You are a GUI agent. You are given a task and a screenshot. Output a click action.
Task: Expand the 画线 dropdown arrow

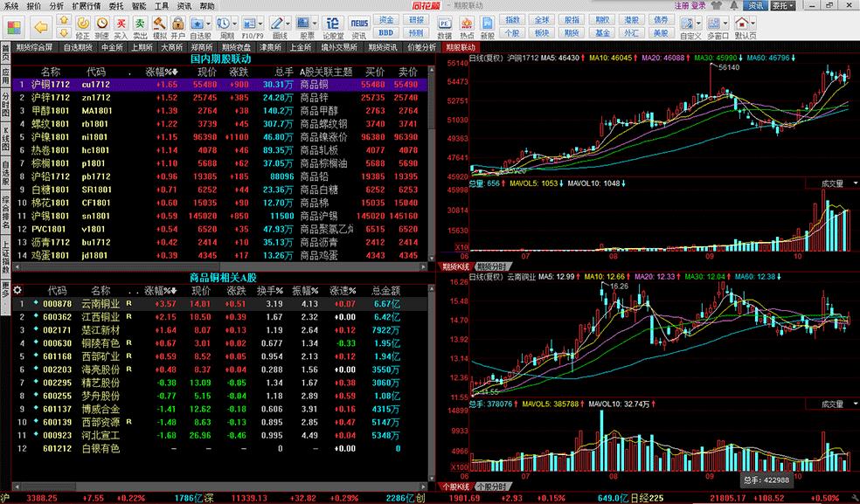(288, 24)
